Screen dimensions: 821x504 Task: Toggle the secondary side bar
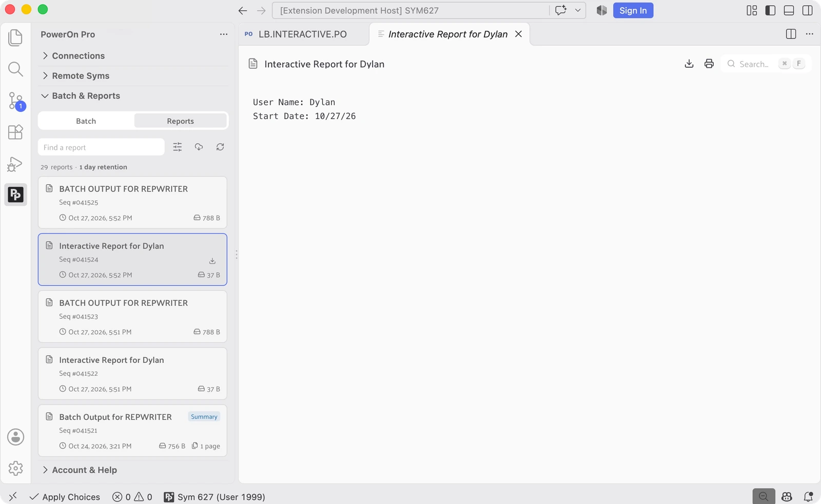click(808, 10)
